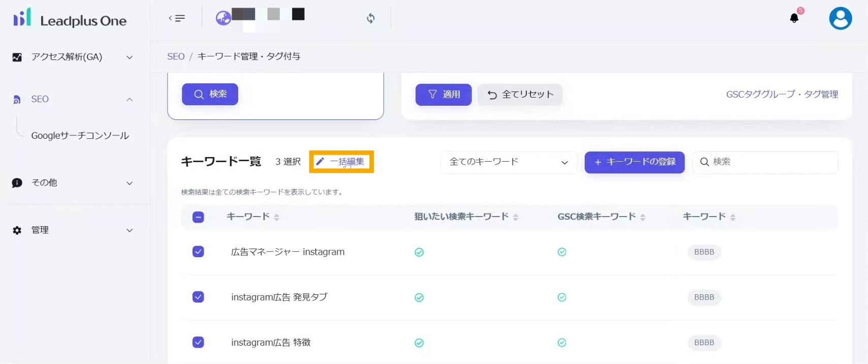Sort by GSC検索キーワード column arrows
The height and width of the screenshot is (364, 868).
click(x=642, y=217)
